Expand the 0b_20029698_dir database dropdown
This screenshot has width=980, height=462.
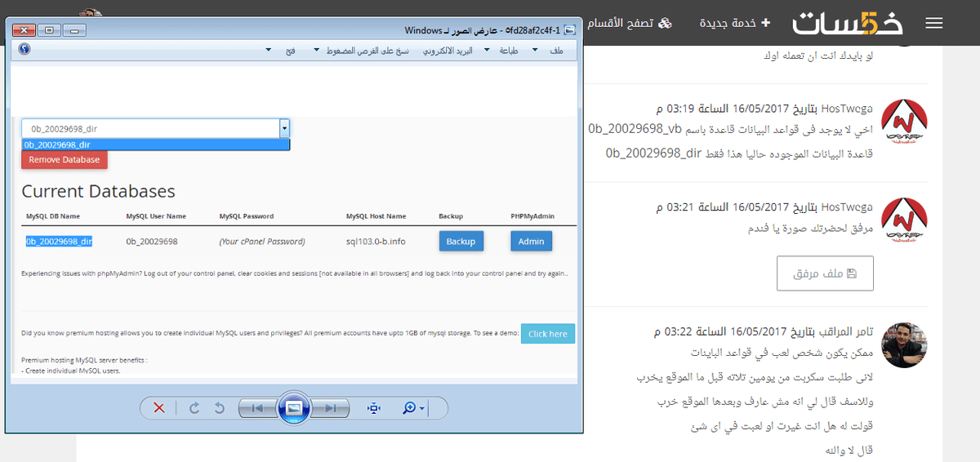point(284,128)
